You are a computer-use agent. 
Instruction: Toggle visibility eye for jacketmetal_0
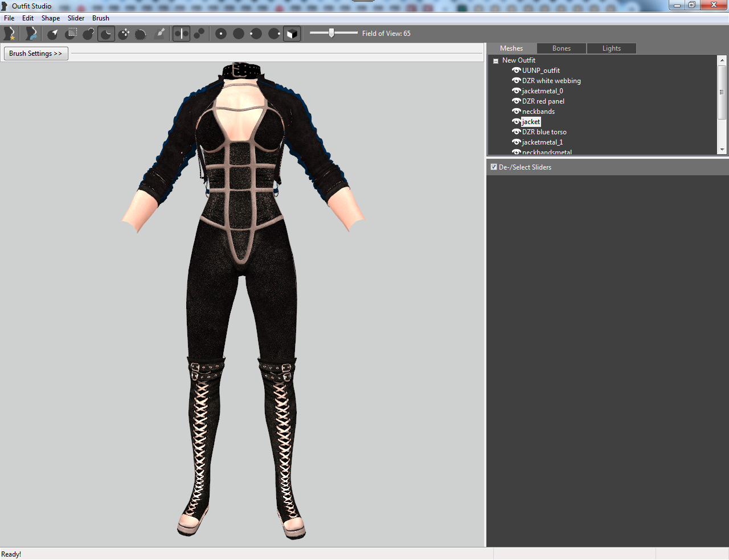pos(517,91)
